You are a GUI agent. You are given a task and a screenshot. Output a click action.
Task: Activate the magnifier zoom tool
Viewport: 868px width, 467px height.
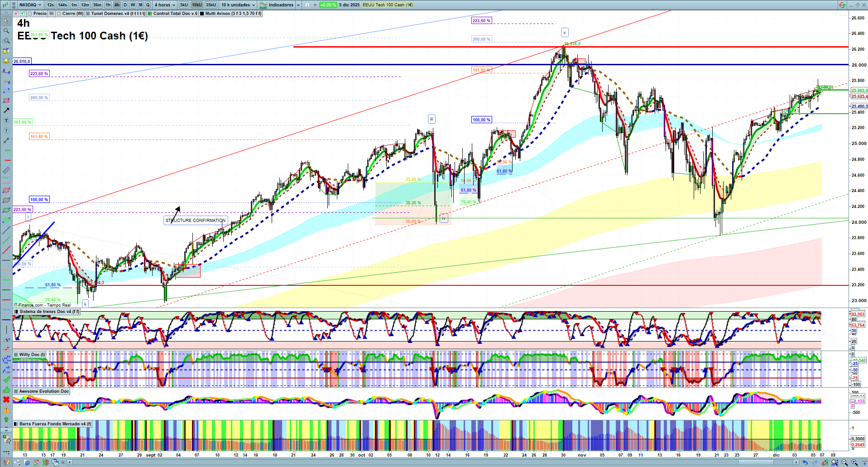point(6,31)
